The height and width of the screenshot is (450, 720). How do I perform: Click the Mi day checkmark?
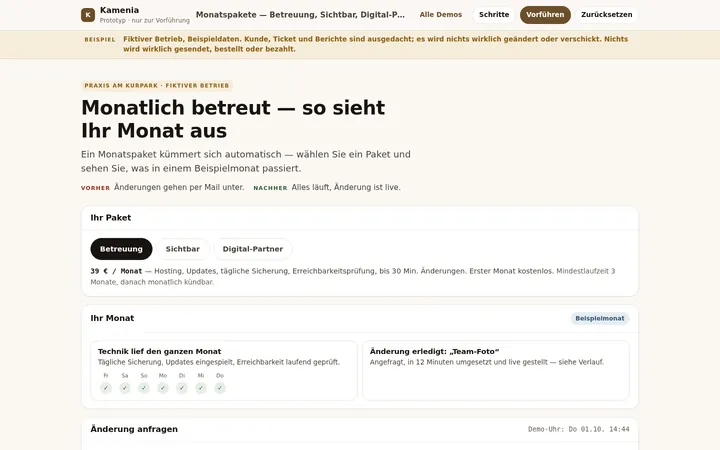coord(201,388)
